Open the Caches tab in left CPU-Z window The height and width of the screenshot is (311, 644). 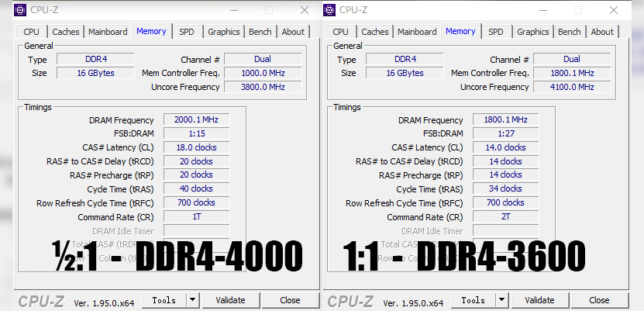pyautogui.click(x=66, y=32)
